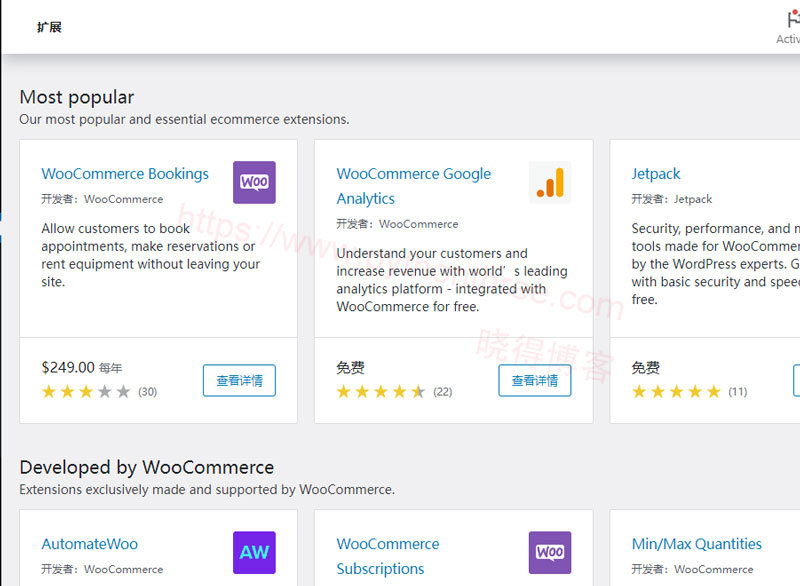
Task: Open the WooCommerce Bookings title link
Action: click(x=125, y=174)
